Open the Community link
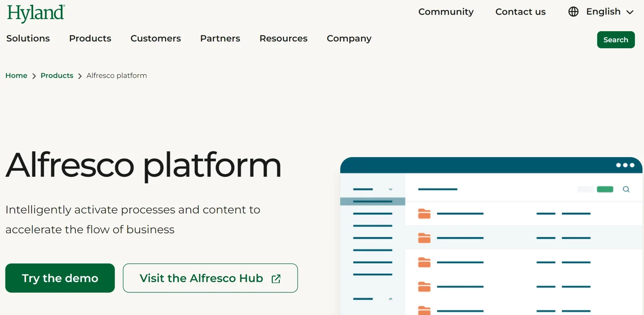 click(446, 12)
